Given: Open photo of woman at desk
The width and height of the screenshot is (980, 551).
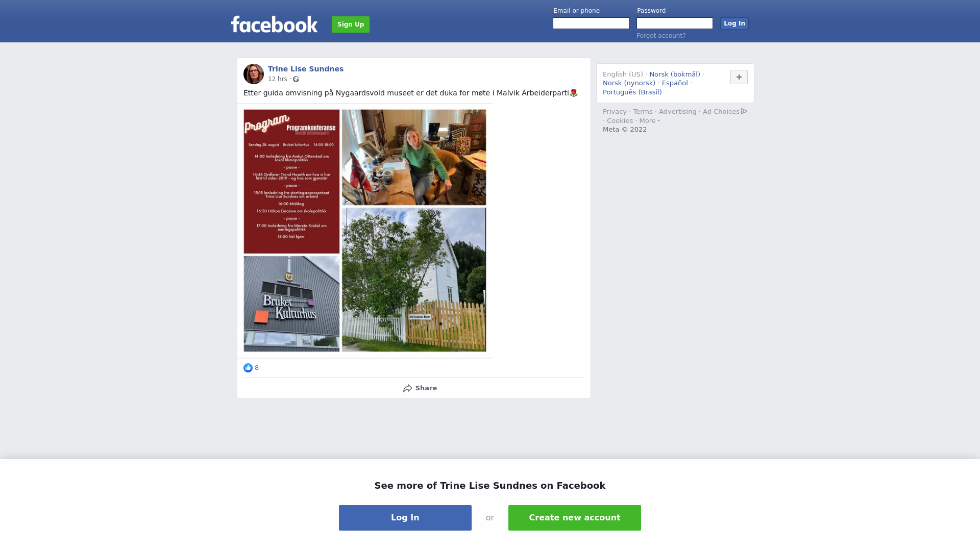Looking at the screenshot, I should point(414,157).
